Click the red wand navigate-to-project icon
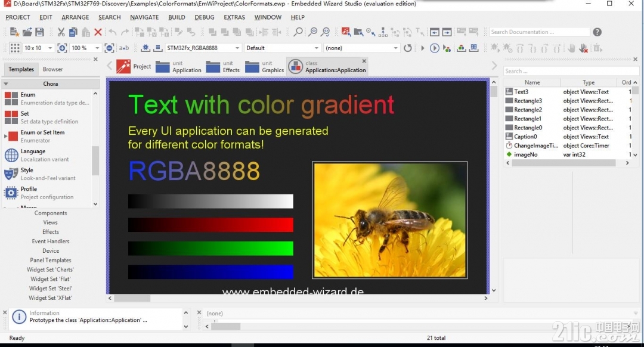 pyautogui.click(x=346, y=32)
